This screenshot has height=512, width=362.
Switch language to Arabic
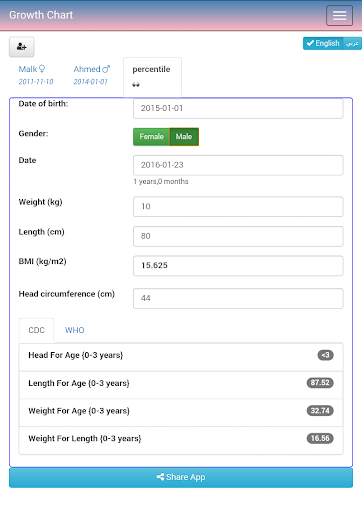tap(352, 43)
